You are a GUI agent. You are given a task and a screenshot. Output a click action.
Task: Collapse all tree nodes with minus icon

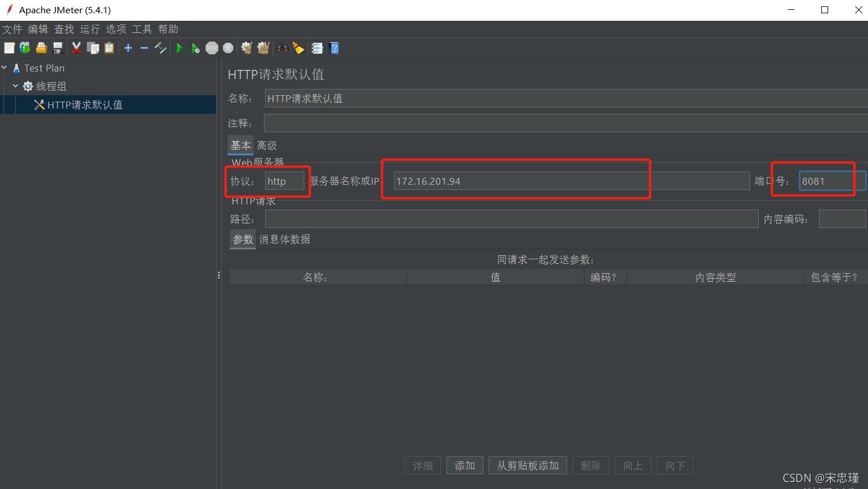144,48
